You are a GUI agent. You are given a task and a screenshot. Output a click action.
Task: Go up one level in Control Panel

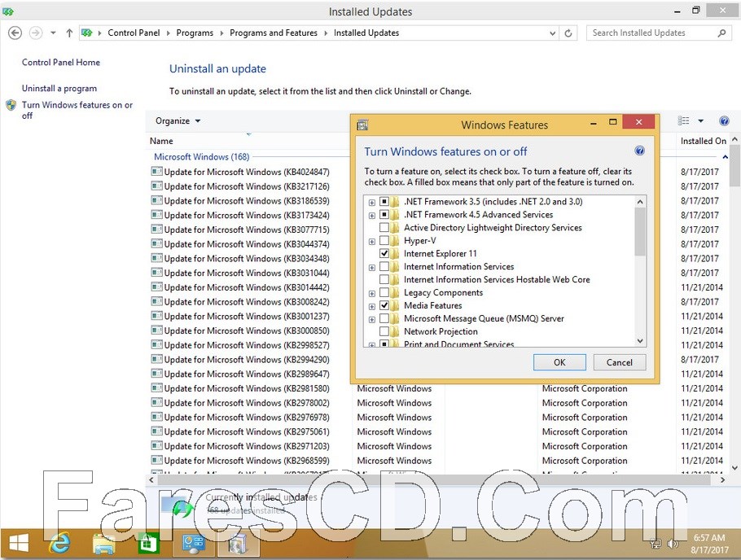69,33
